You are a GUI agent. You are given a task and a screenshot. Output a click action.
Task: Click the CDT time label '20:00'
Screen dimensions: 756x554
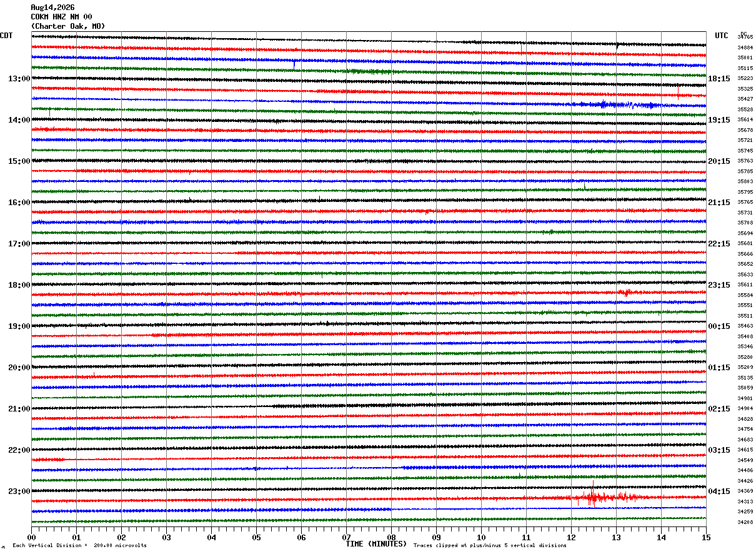tap(19, 368)
